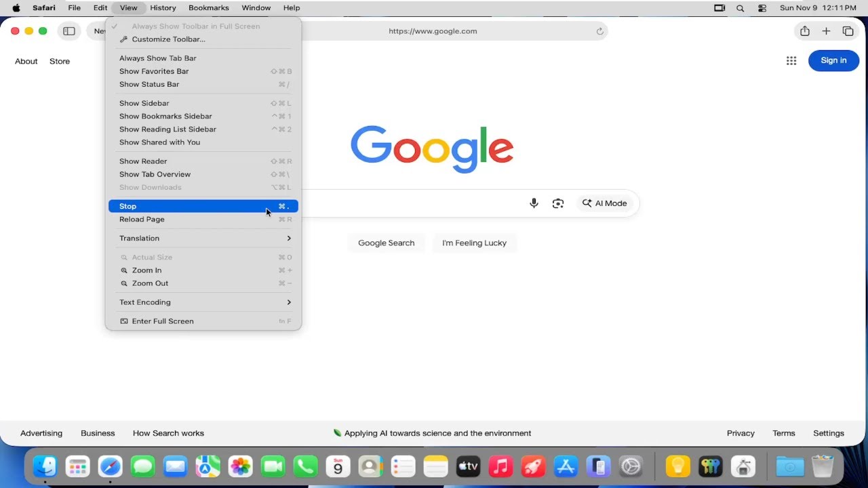Open Finder from the Dock

(x=45, y=466)
